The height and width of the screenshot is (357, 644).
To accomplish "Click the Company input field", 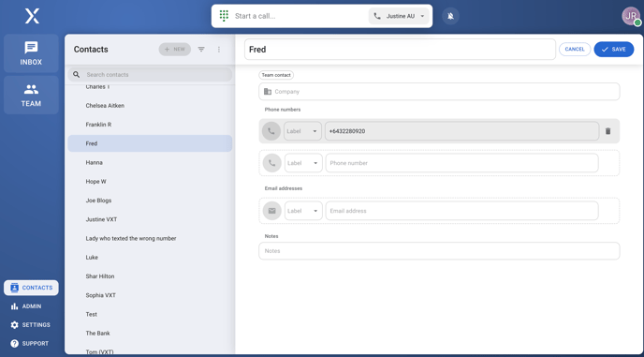I will [x=439, y=92].
